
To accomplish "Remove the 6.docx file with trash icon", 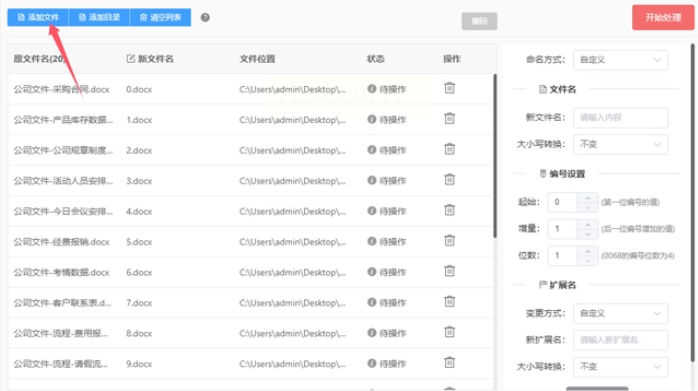I will 450,271.
